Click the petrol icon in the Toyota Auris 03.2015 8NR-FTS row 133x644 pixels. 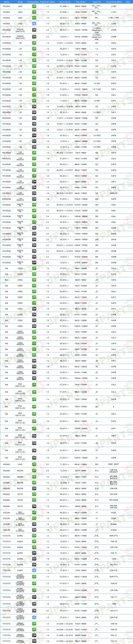point(34,536)
